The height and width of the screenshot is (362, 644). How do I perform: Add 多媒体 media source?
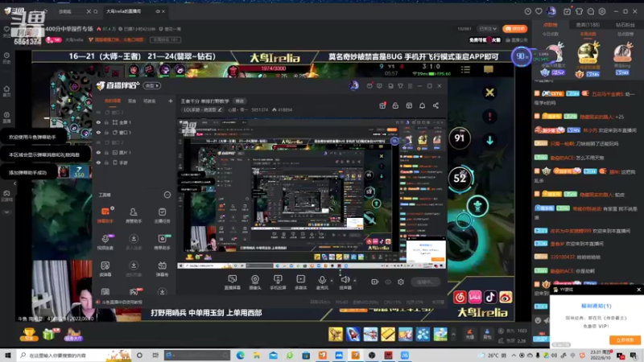(300, 282)
